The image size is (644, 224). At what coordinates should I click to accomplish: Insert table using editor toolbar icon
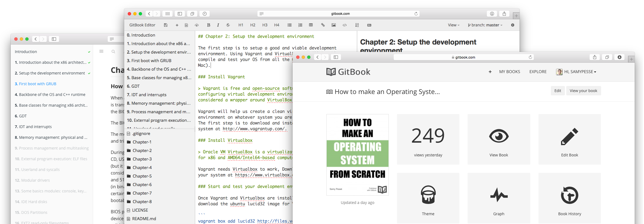coord(311,25)
